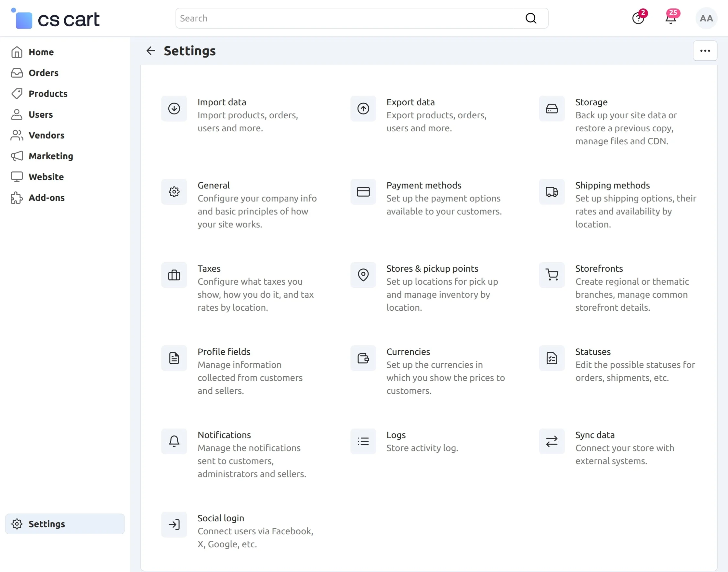Click the Import data download icon

[174, 109]
